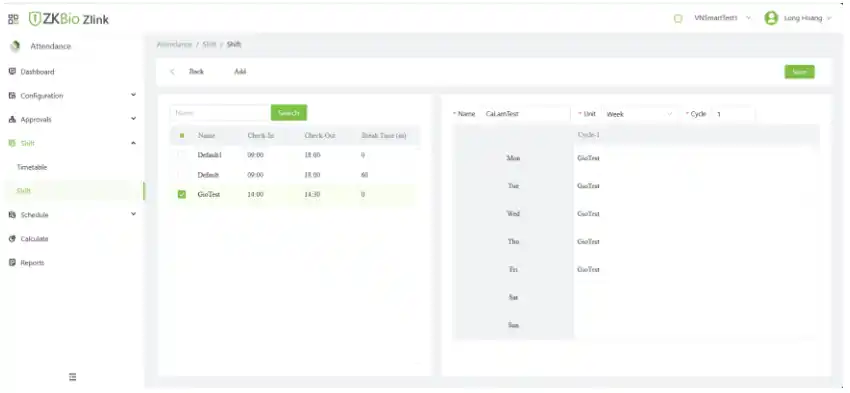Click the Schedule sidebar icon

click(x=12, y=215)
